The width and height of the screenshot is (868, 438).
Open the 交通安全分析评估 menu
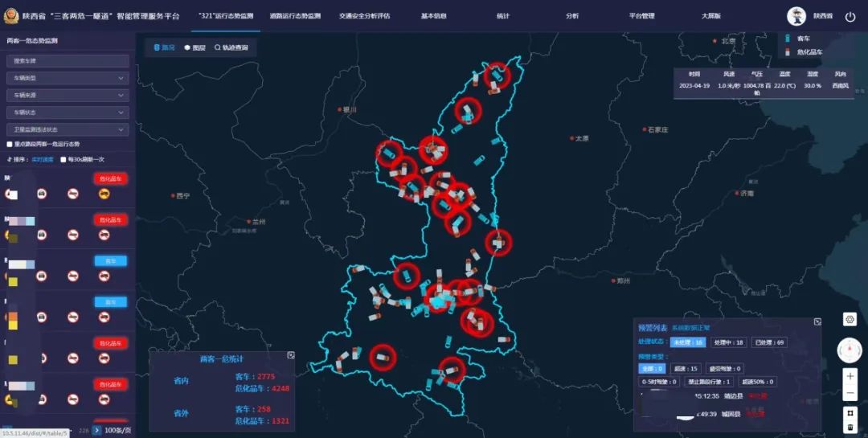pos(364,16)
